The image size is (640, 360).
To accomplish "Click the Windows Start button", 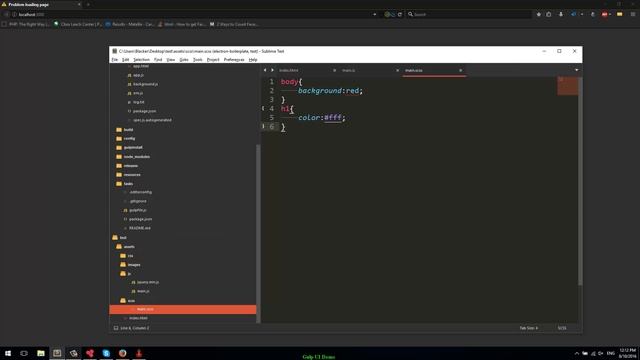I will pos(8,353).
